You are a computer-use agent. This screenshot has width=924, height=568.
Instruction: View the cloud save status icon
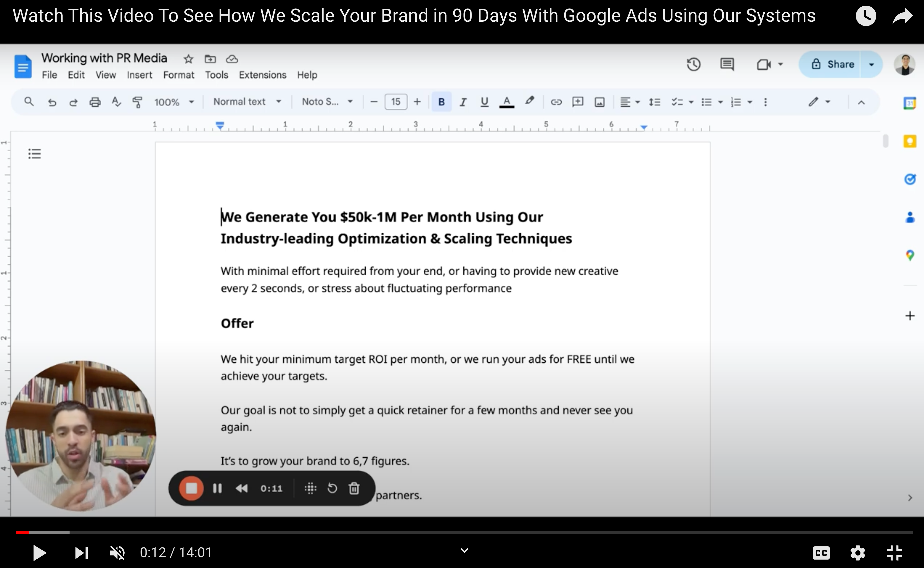pos(232,59)
